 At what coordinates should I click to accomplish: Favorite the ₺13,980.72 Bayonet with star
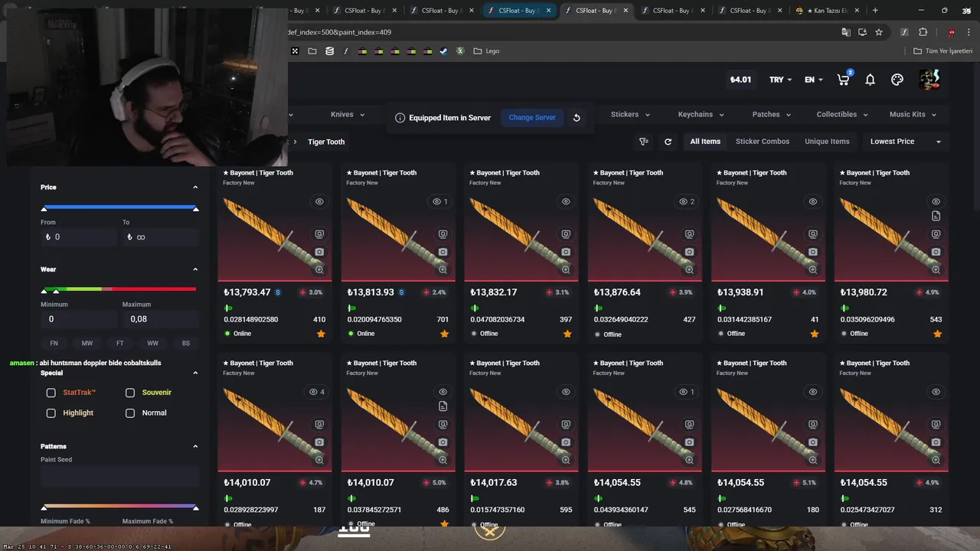click(x=937, y=334)
